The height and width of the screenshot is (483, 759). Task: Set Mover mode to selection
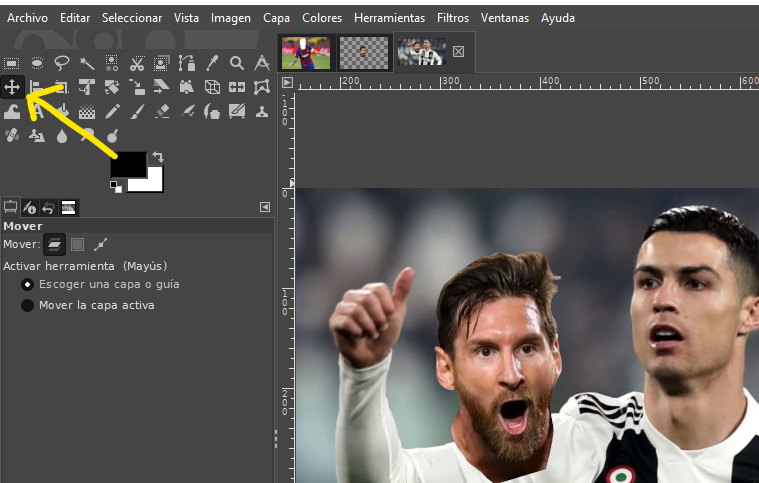pos(77,244)
